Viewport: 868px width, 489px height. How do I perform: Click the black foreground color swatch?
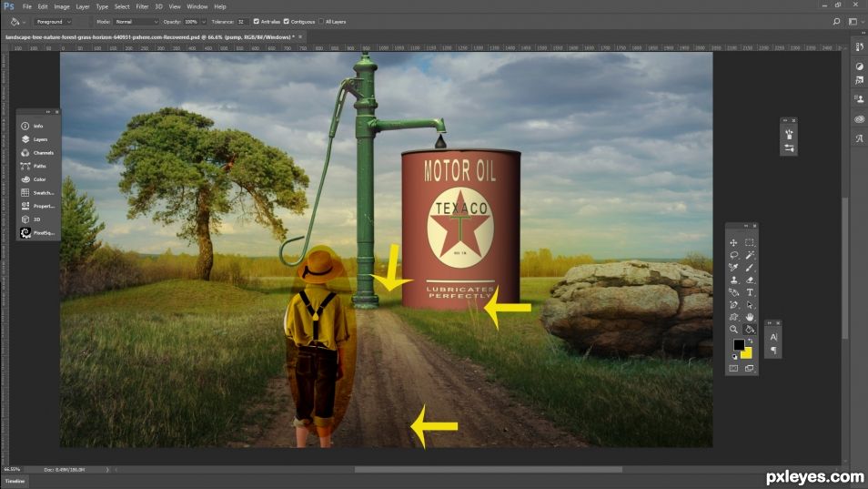coord(738,344)
